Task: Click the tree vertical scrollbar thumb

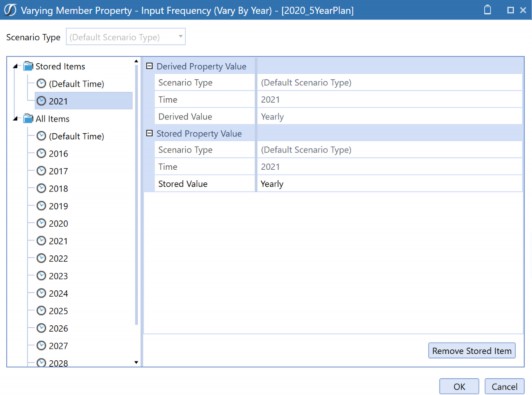Action: coord(136,194)
